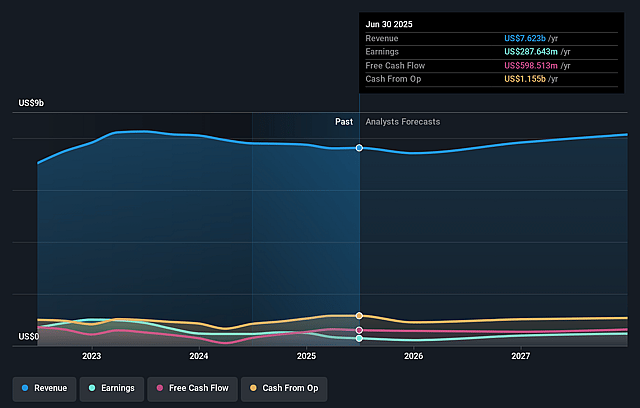Click the 2027 x-axis label
This screenshot has height=408, width=640.
[x=521, y=356]
